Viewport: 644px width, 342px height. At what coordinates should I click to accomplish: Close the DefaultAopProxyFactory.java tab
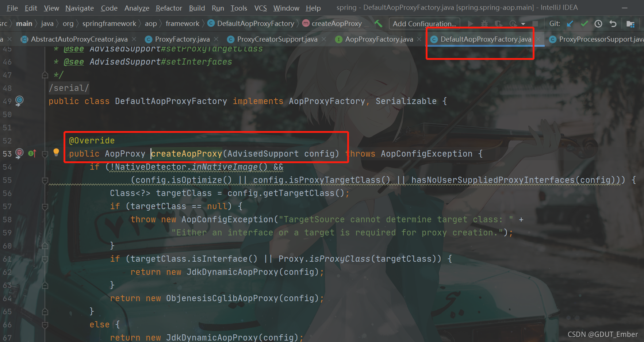[538, 39]
